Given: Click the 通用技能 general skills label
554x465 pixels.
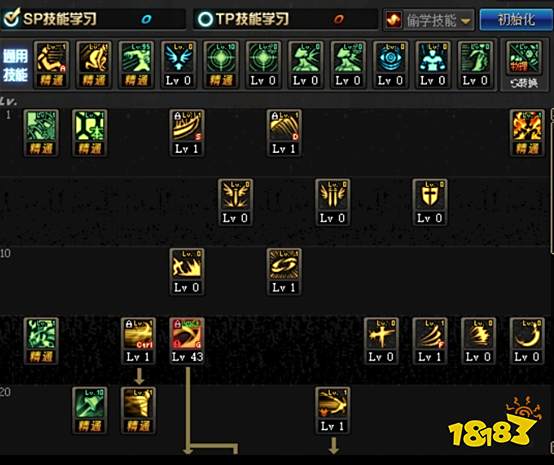Looking at the screenshot, I should tap(15, 65).
